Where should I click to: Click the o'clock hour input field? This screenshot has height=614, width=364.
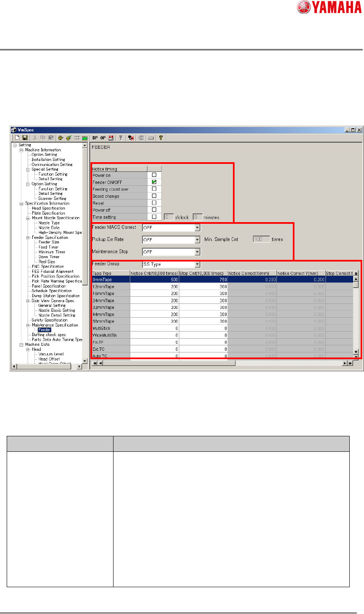(169, 217)
